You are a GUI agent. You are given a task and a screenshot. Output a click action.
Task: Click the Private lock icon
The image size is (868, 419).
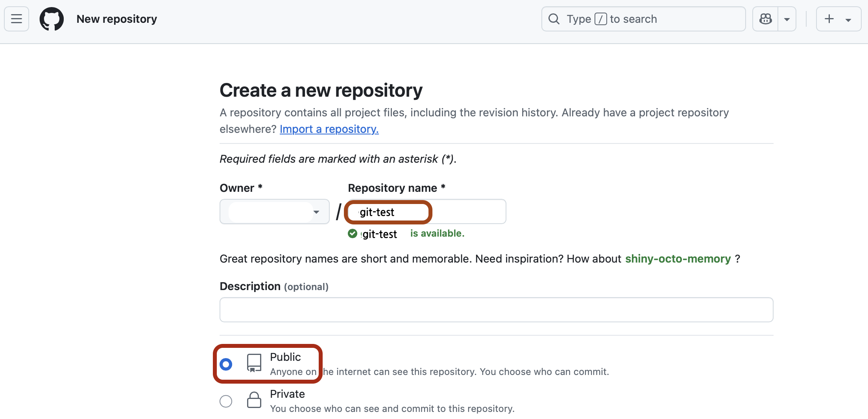(x=254, y=400)
